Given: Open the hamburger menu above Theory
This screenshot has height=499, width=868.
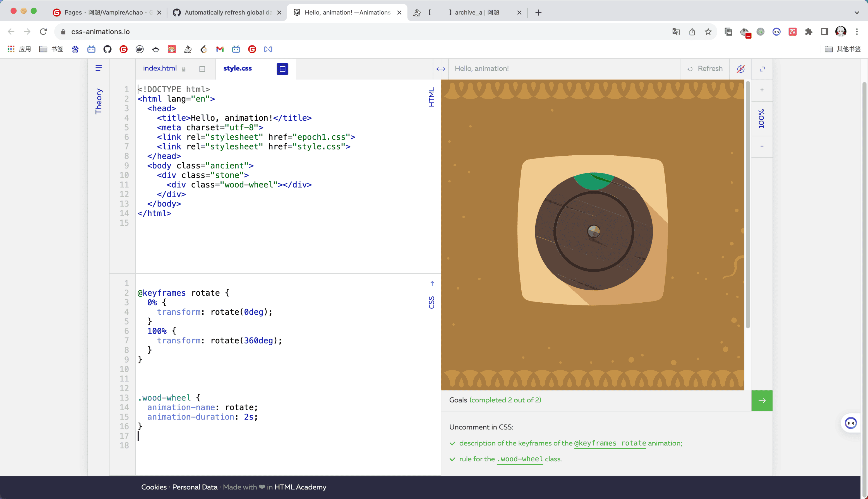Looking at the screenshot, I should (x=99, y=68).
